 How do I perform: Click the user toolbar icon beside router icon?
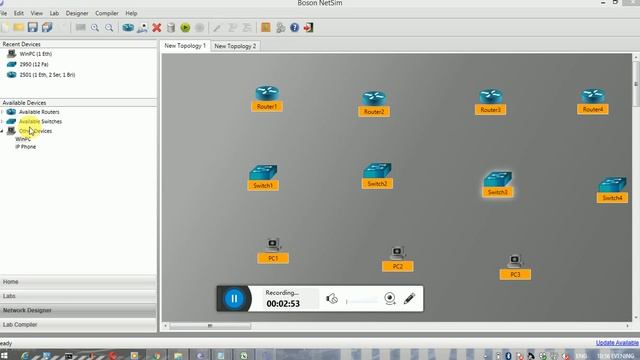142,27
